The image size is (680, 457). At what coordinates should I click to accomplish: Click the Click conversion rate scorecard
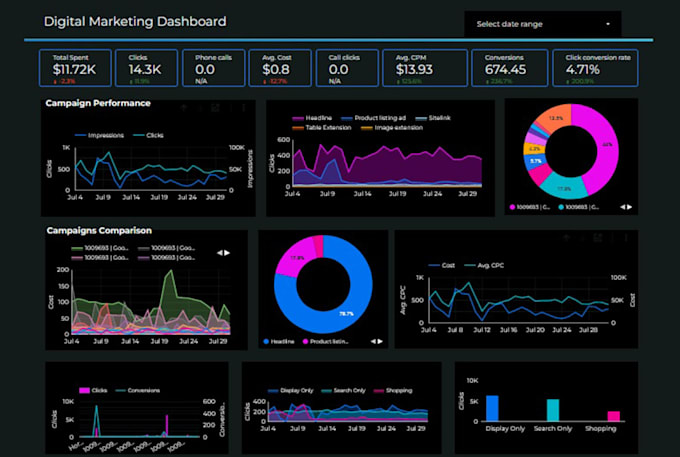tap(595, 68)
